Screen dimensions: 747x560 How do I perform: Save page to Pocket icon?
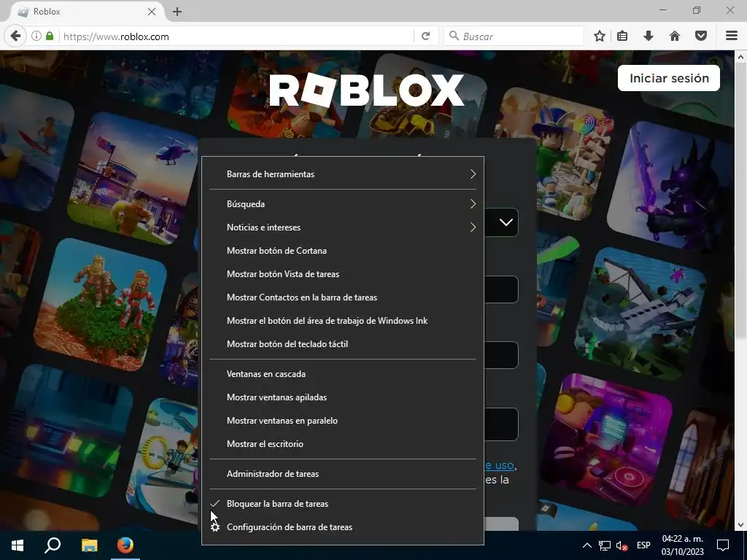(x=701, y=36)
